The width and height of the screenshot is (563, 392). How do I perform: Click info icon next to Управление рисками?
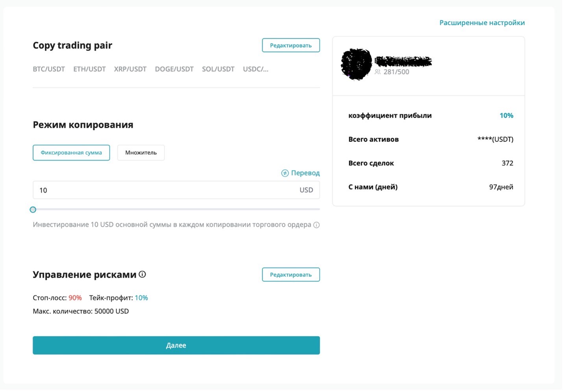click(x=143, y=274)
